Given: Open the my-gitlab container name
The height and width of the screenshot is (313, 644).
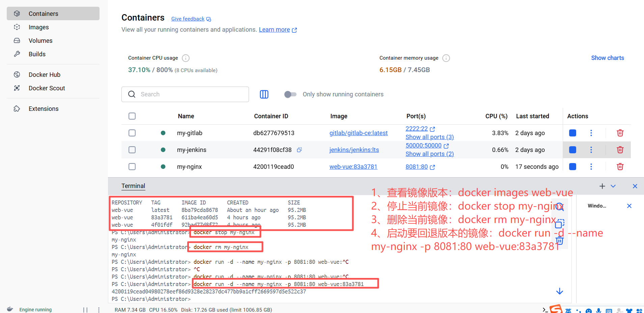Looking at the screenshot, I should point(190,133).
